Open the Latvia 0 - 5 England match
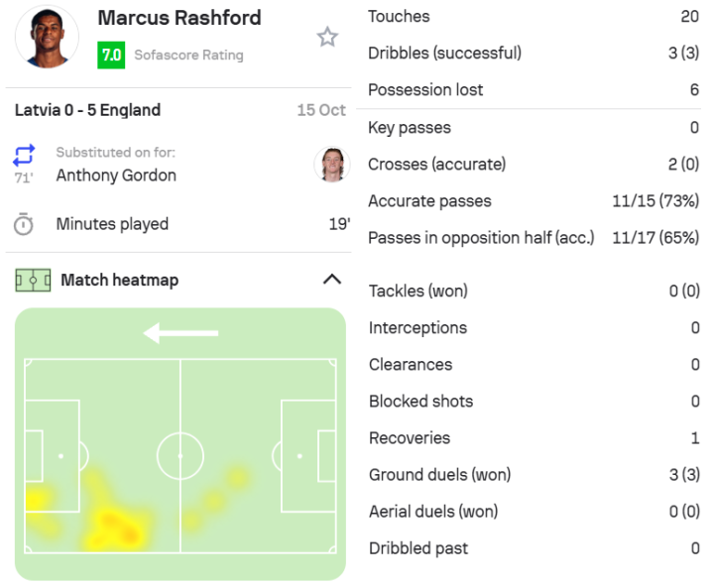This screenshot has width=714, height=588. pos(87,110)
